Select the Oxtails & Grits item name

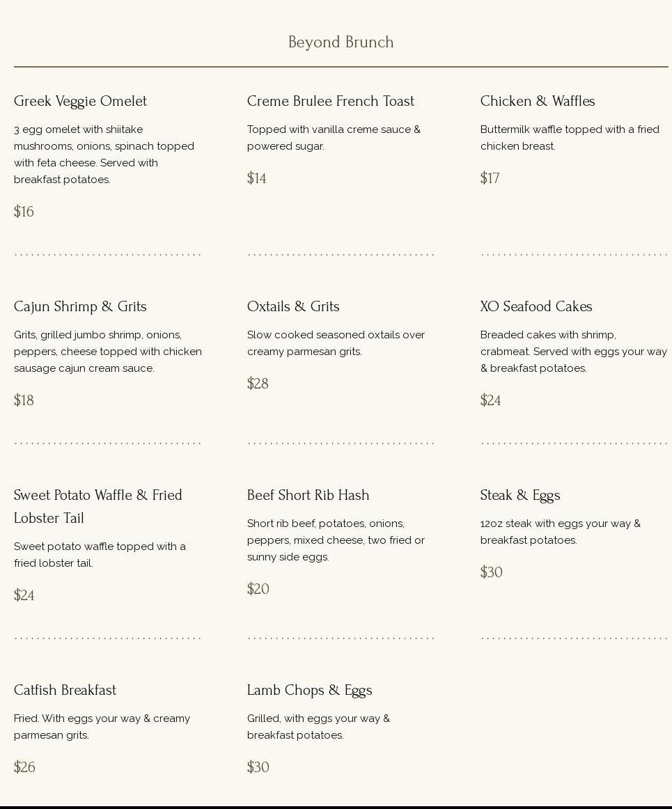293,306
